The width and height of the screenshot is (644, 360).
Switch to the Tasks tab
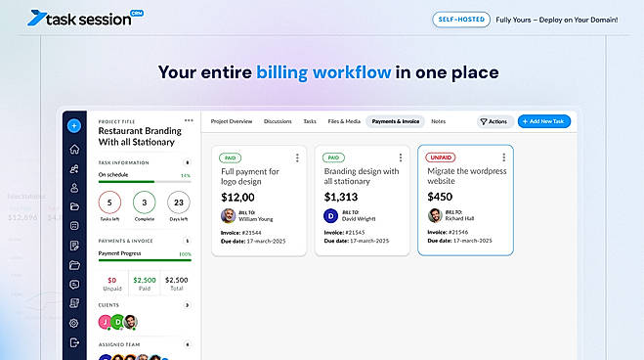[310, 121]
